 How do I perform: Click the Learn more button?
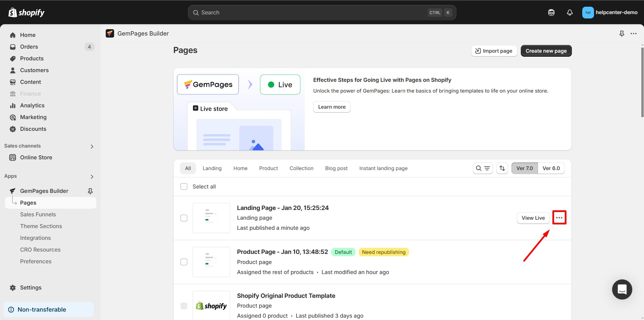coord(332,107)
